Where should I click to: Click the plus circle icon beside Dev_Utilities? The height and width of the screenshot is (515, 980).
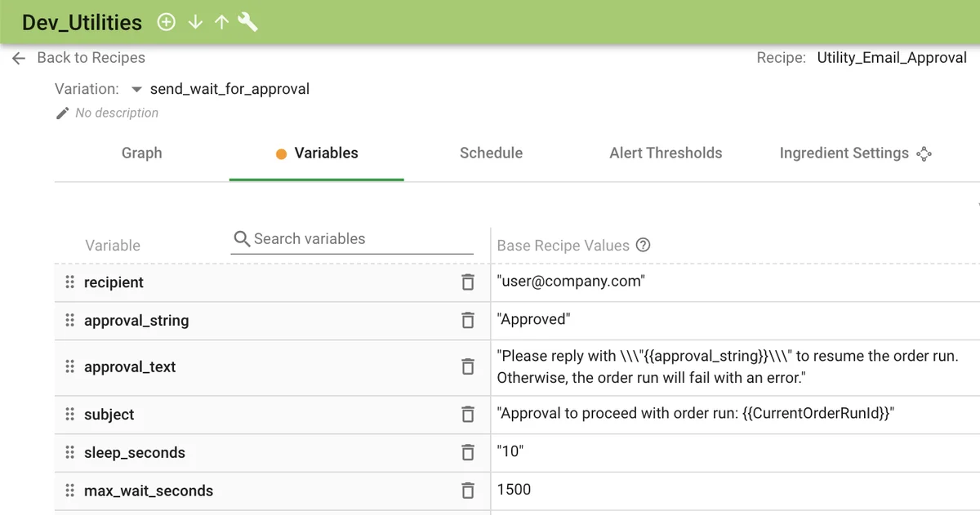pyautogui.click(x=166, y=23)
